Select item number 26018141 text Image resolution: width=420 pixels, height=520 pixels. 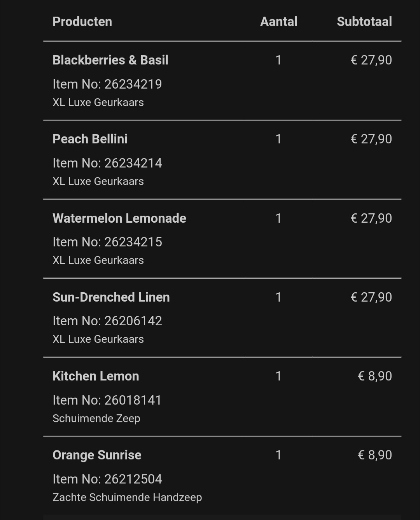pyautogui.click(x=107, y=400)
